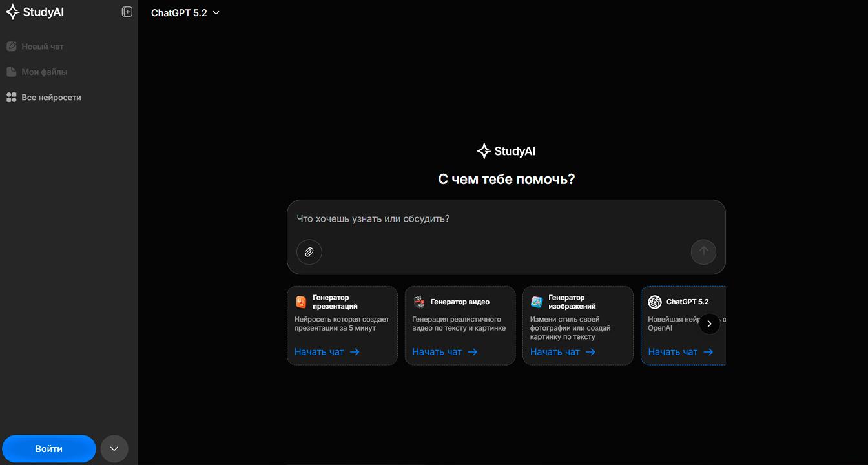The height and width of the screenshot is (465, 868).
Task: Open Новый чат in the sidebar
Action: point(43,46)
